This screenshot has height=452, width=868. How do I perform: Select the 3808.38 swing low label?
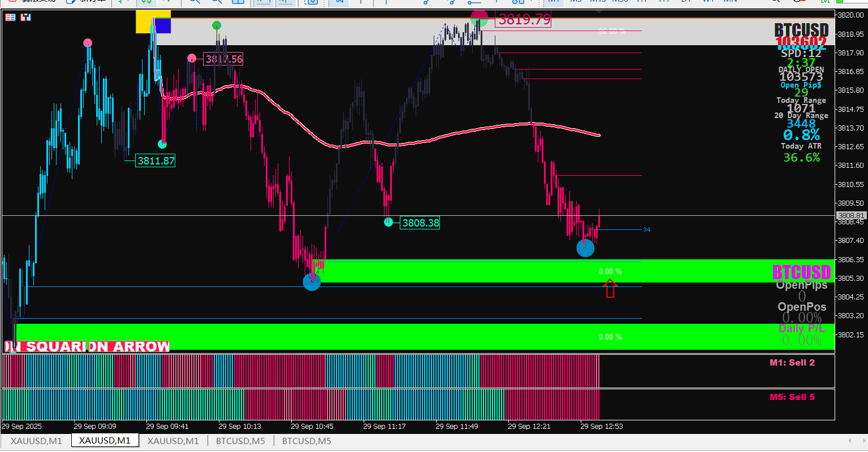click(x=420, y=223)
